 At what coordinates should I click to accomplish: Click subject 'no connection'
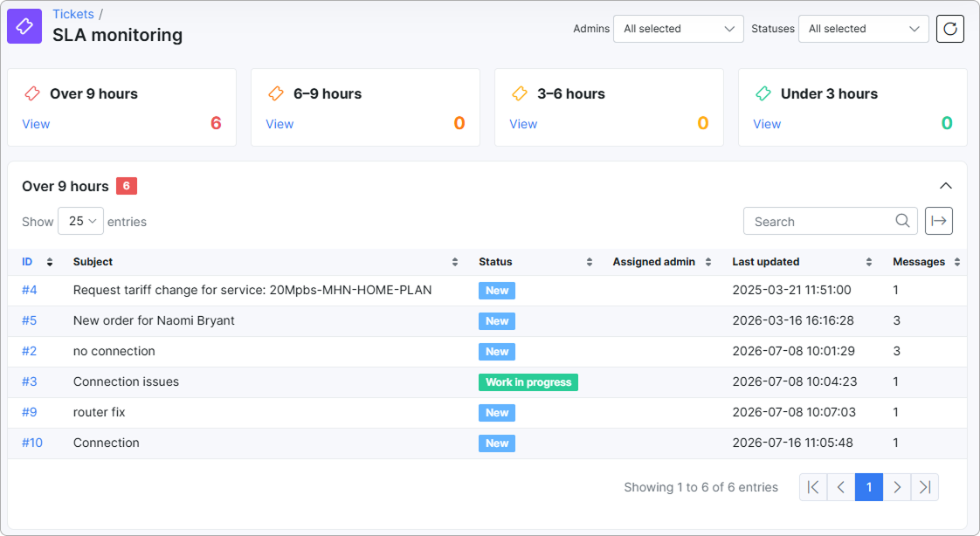click(x=114, y=351)
